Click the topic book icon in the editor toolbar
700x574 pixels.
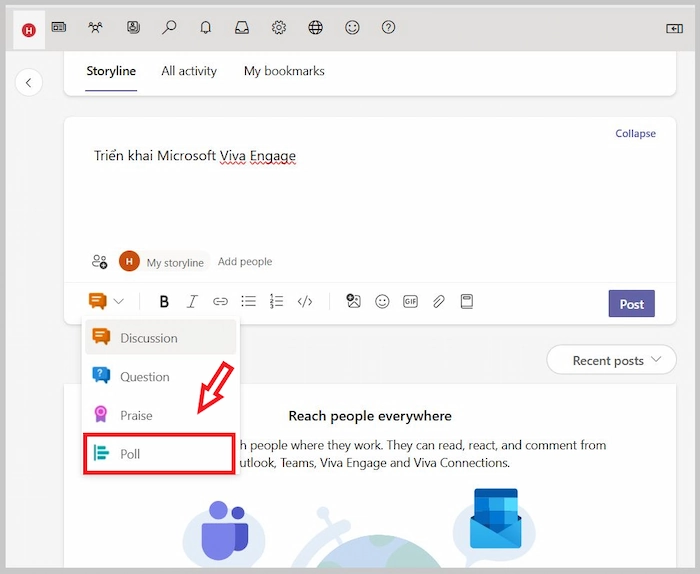[467, 301]
